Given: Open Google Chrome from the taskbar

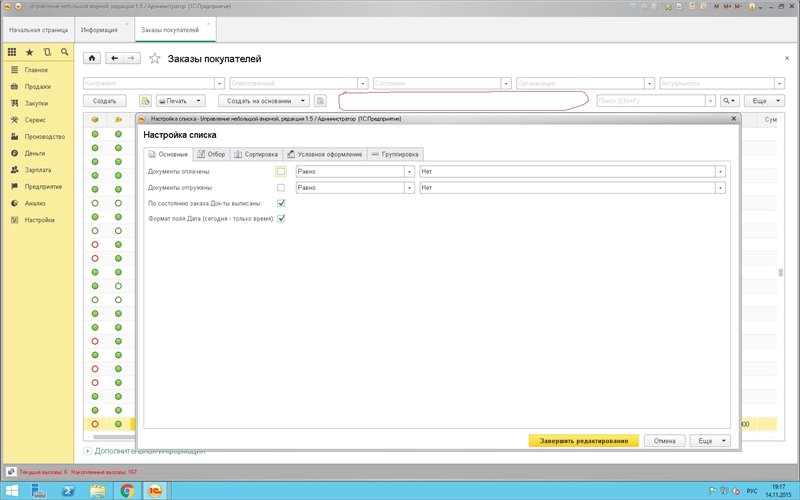Looking at the screenshot, I should [x=127, y=490].
